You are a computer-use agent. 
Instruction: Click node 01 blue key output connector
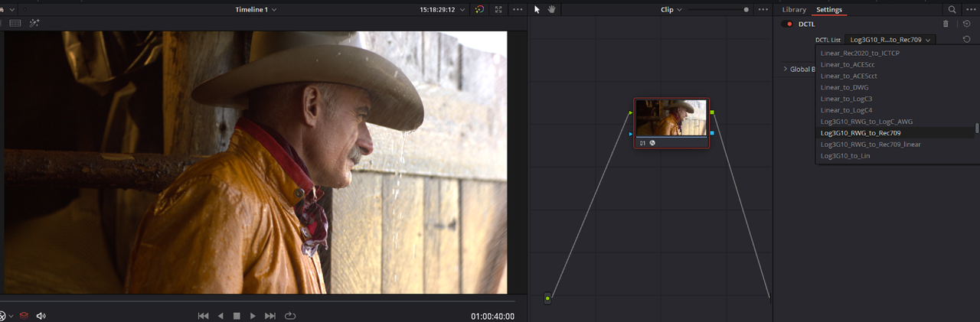coord(712,134)
